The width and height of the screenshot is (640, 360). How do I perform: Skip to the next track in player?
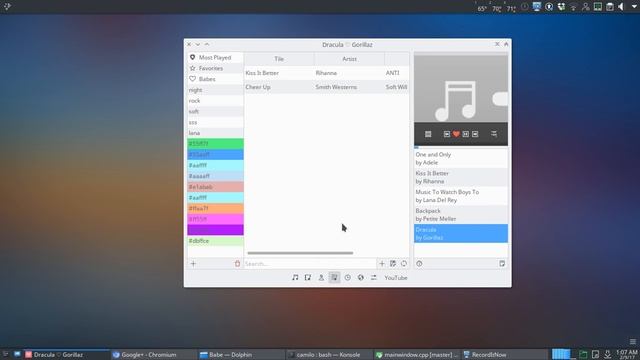475,134
